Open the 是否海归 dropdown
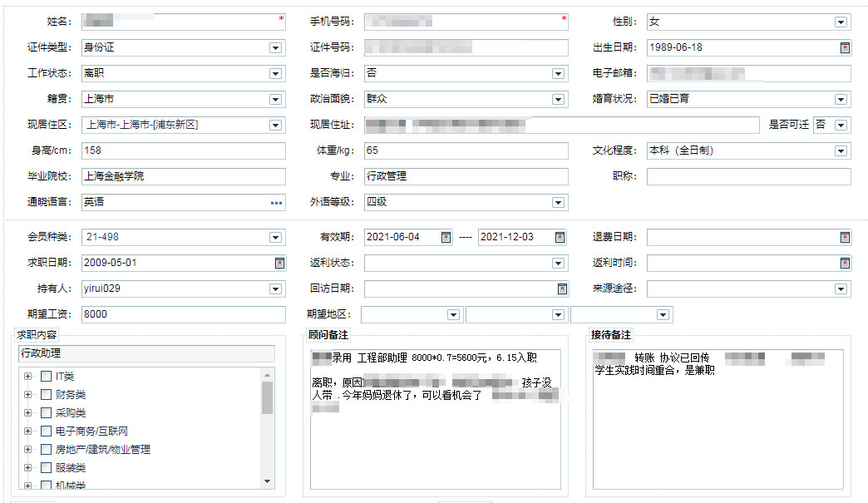This screenshot has width=868, height=503. [558, 74]
